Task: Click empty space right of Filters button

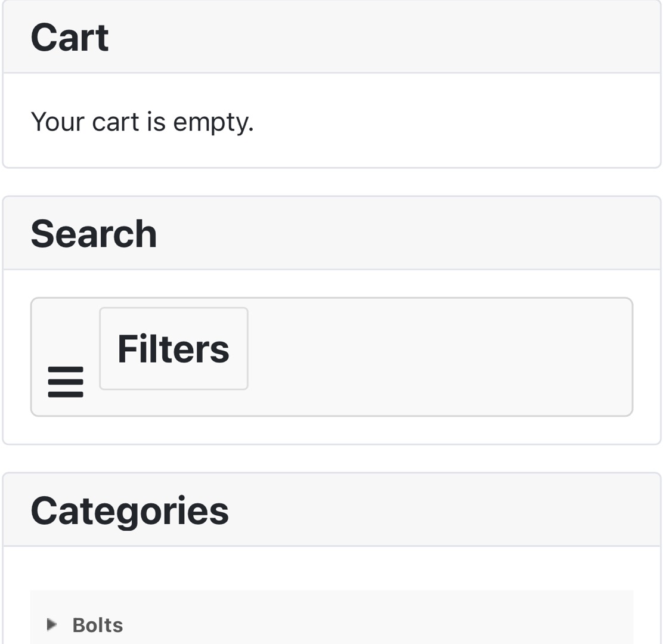Action: click(x=441, y=357)
